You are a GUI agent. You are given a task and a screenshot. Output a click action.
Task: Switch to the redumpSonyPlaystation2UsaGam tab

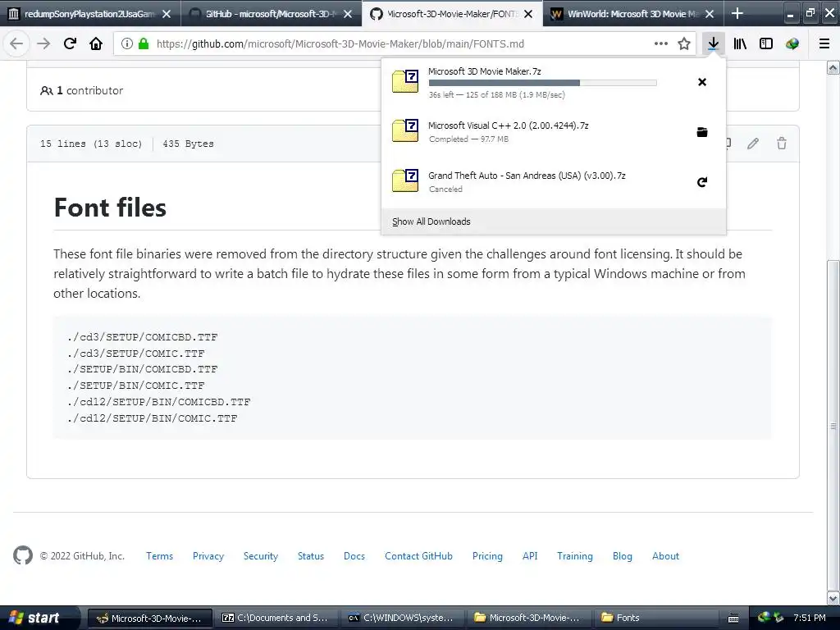point(90,14)
